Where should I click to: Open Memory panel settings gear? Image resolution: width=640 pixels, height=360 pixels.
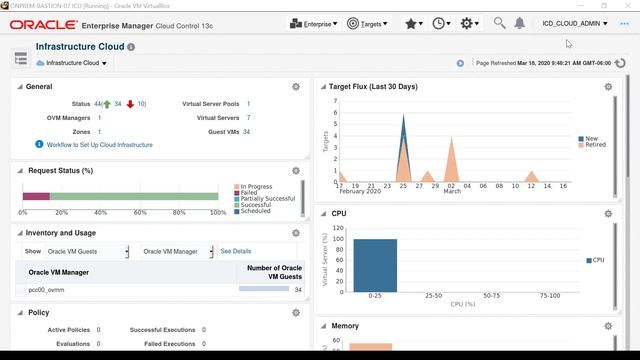click(x=608, y=326)
